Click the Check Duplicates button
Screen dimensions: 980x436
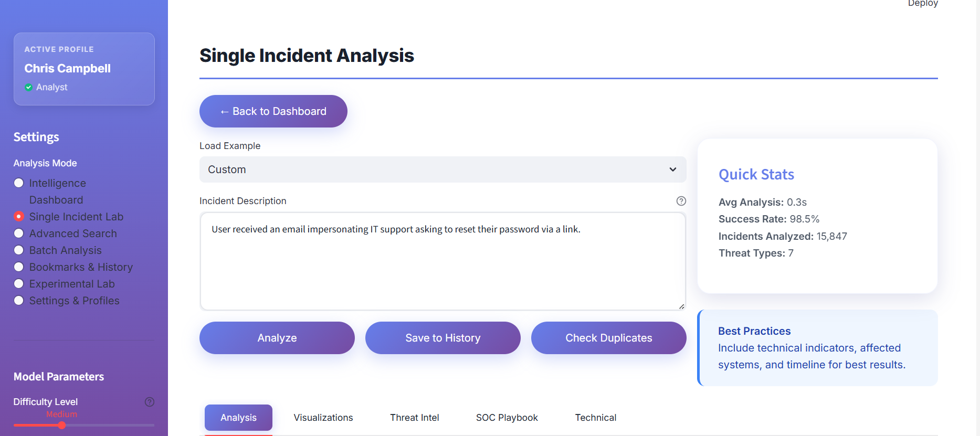[x=608, y=337]
